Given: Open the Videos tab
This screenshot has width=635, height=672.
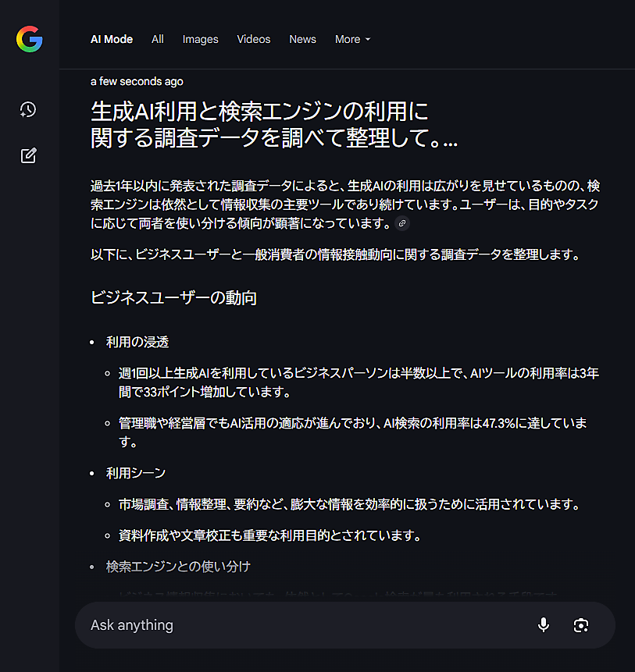Looking at the screenshot, I should (254, 39).
